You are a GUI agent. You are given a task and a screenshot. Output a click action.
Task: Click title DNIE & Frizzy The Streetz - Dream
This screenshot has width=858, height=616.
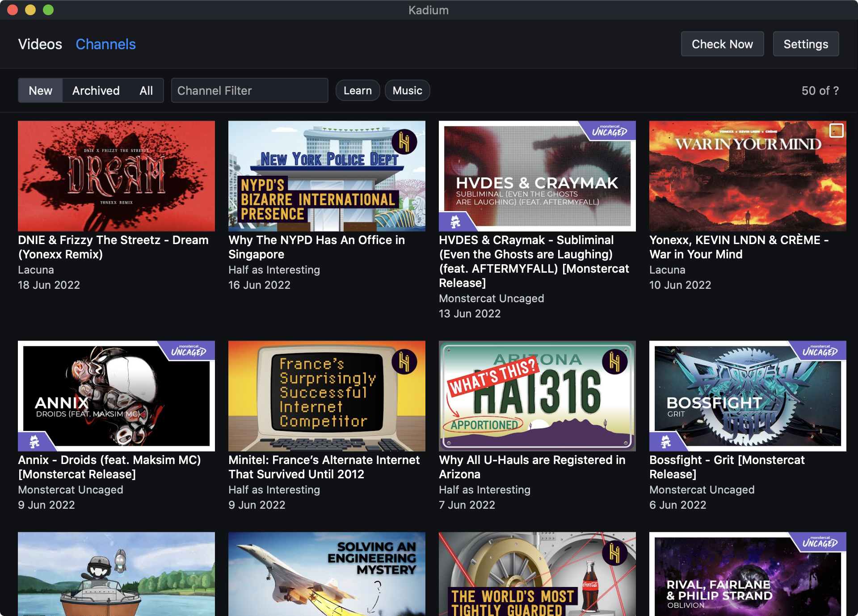113,247
